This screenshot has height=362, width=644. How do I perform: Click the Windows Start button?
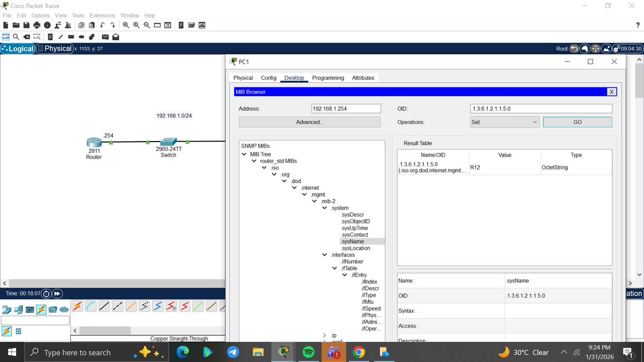point(12,352)
